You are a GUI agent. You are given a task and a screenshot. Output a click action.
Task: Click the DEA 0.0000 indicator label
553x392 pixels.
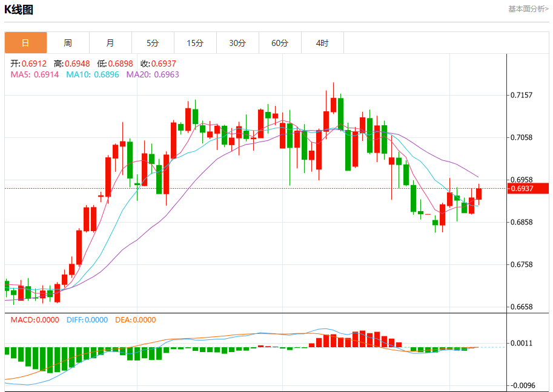pyautogui.click(x=136, y=320)
